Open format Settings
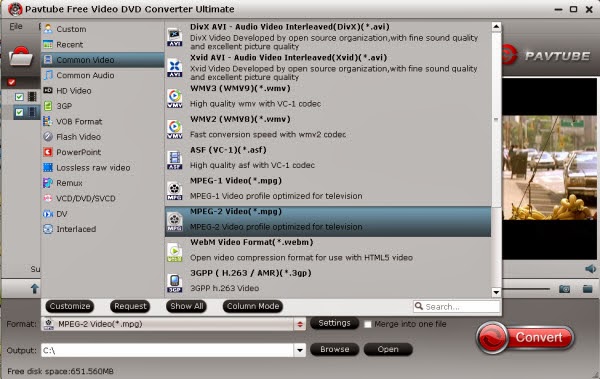 tap(334, 323)
